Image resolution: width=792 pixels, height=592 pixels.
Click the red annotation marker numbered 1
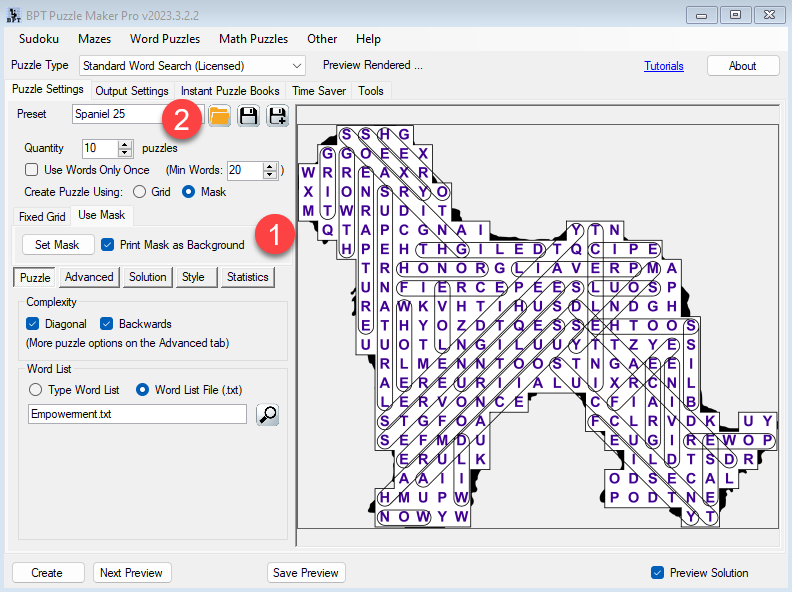(274, 236)
